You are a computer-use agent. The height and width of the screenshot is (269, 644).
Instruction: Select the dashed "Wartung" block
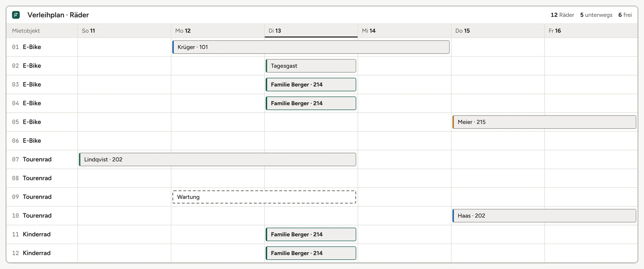[264, 197]
